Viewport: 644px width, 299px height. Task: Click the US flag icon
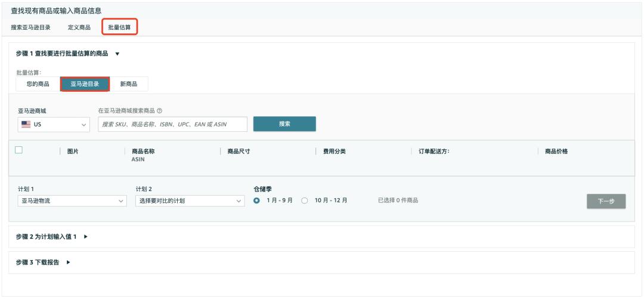(26, 124)
